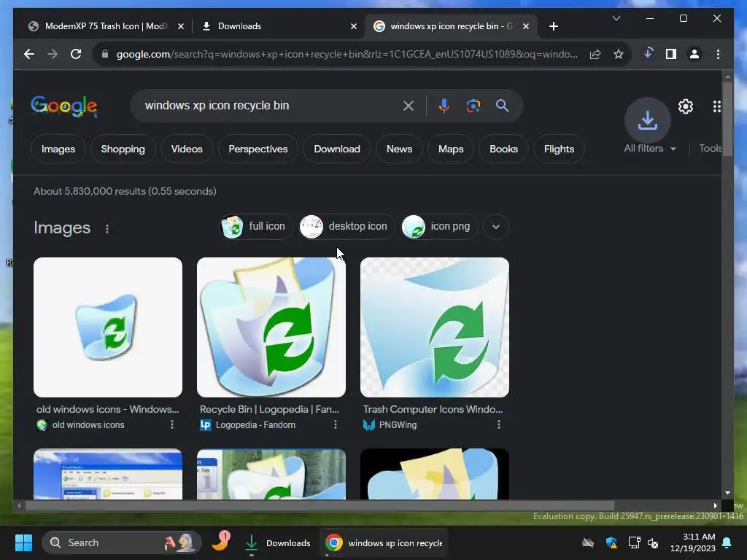
Task: Click the taskbar Search box
Action: pos(122,542)
